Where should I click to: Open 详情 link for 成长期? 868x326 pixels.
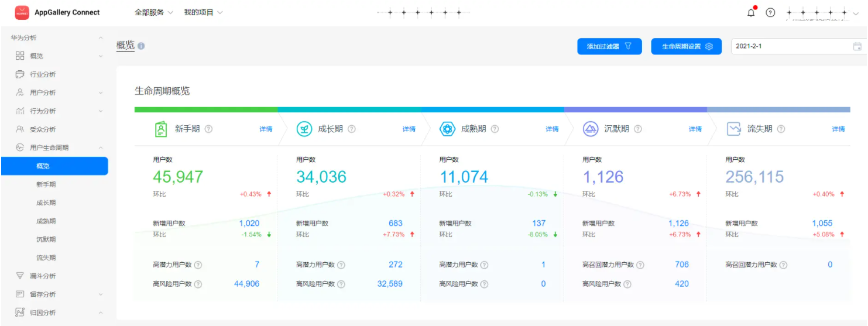[x=409, y=129]
